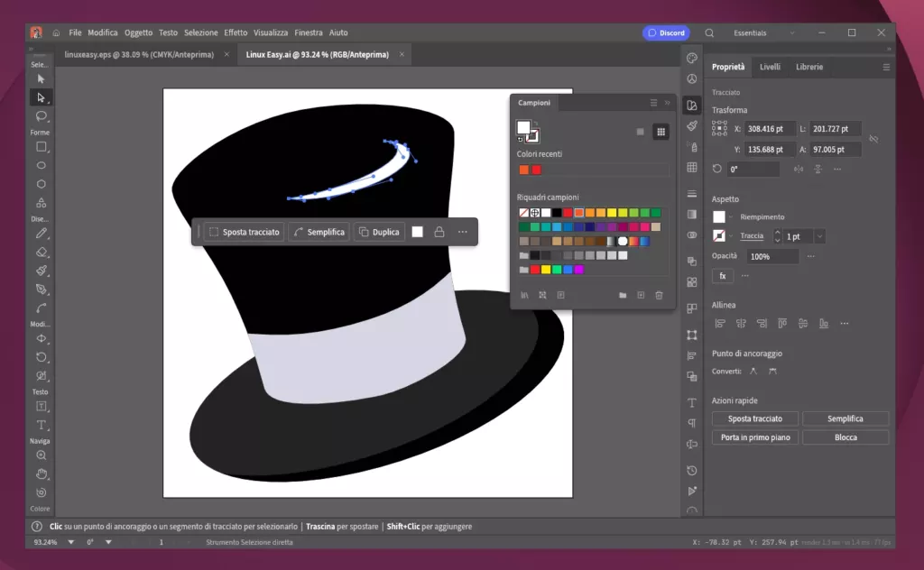The image size is (924, 570).
Task: Toggle lock icon in floating context bar
Action: tap(439, 232)
